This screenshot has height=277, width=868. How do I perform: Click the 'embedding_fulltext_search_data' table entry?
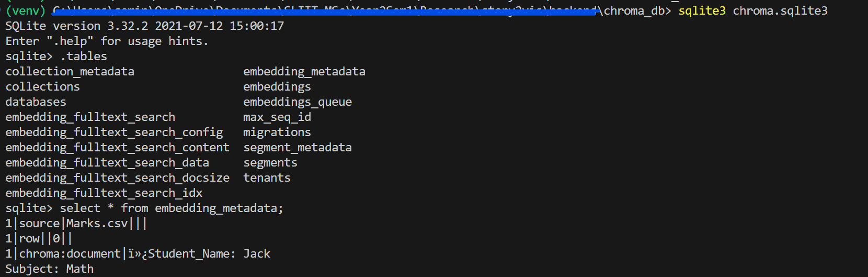click(107, 163)
